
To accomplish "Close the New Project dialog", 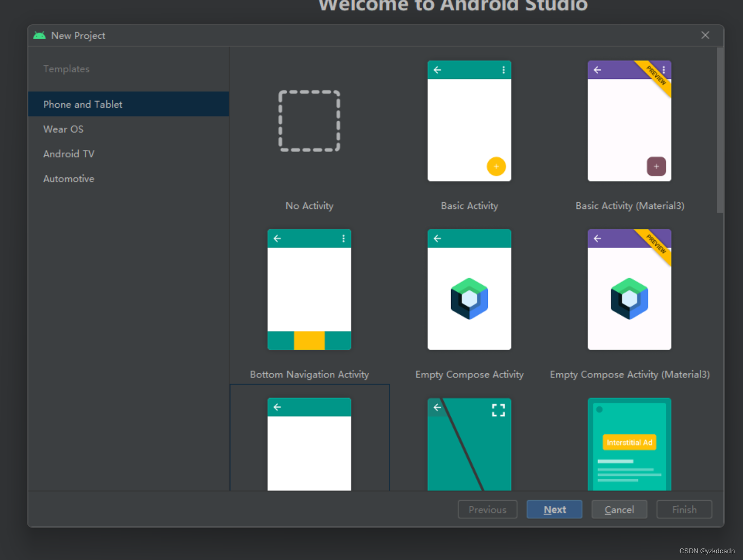I will click(705, 35).
